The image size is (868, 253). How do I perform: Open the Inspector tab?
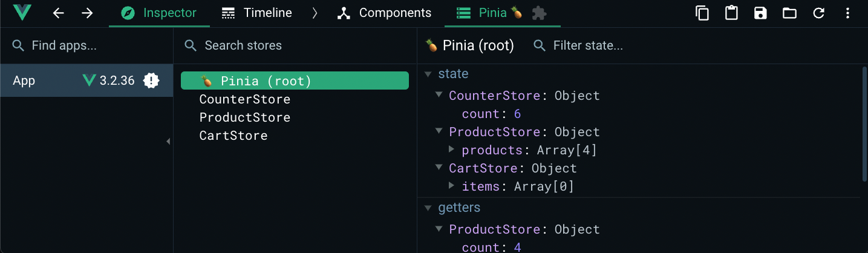pyautogui.click(x=159, y=13)
